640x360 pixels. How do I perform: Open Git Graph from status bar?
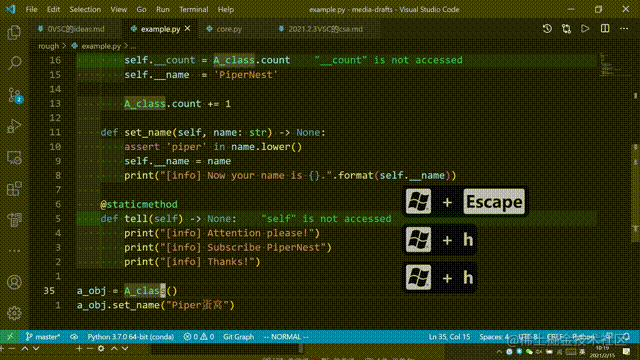tap(238, 337)
